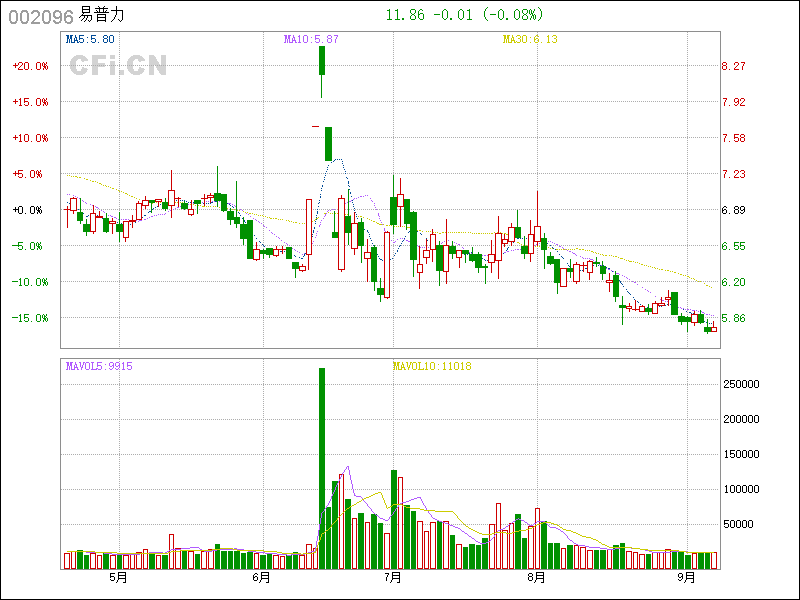Click the MAVOL10:11018 volume label
The image size is (800, 600).
coord(431,366)
